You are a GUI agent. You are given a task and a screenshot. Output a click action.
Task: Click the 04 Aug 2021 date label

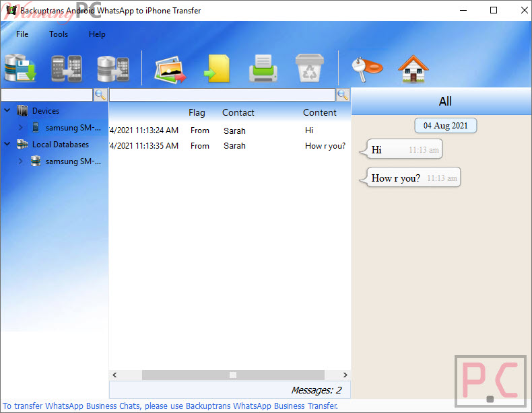446,126
